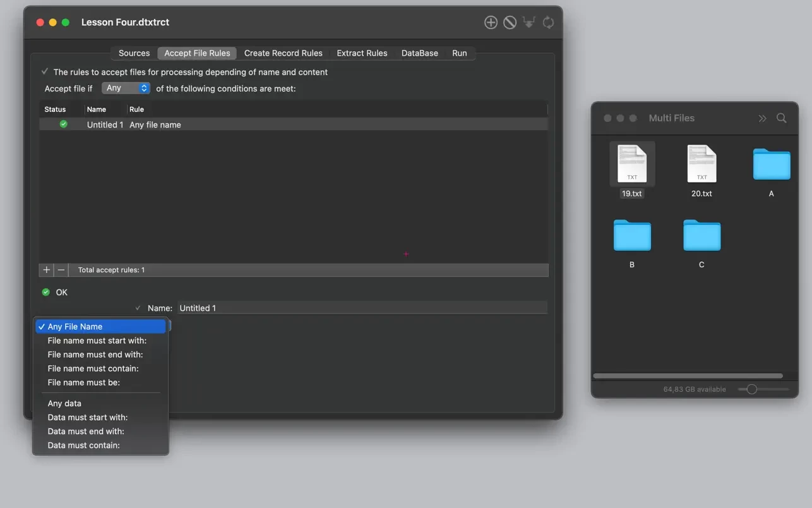Click the Name field containing Untitled 1
This screenshot has height=508, width=812.
[361, 308]
